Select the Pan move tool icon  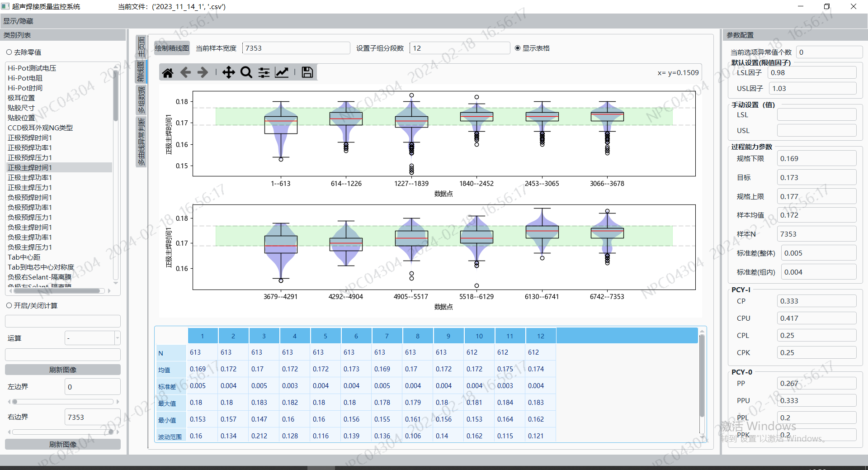coord(228,72)
